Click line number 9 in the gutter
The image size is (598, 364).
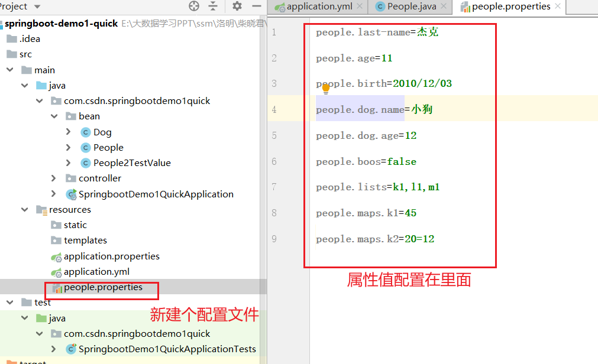[274, 239]
